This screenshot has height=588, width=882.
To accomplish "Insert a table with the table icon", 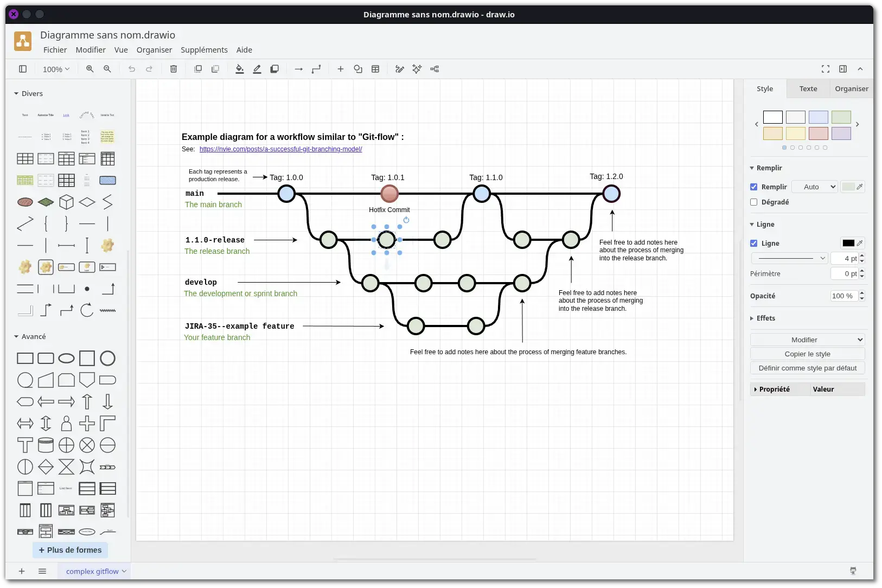I will click(x=375, y=69).
